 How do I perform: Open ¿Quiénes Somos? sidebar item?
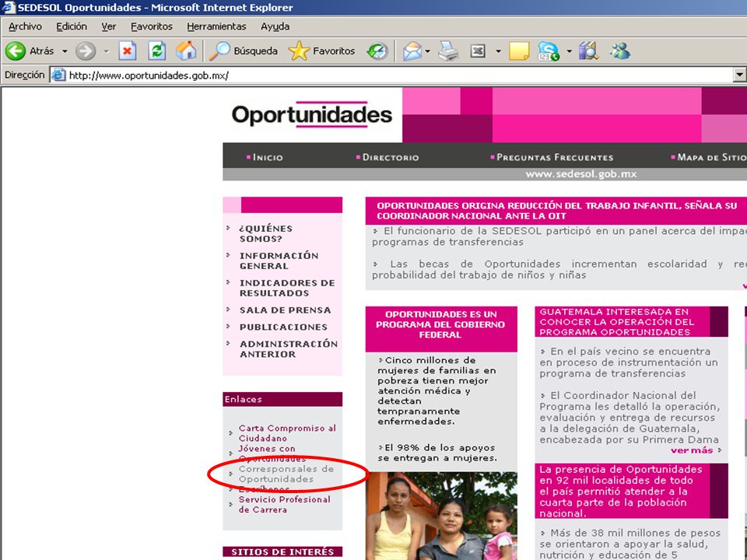click(x=266, y=233)
